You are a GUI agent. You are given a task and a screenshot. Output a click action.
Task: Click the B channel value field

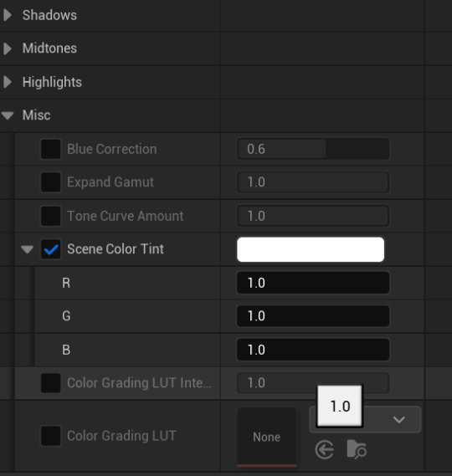click(x=313, y=350)
